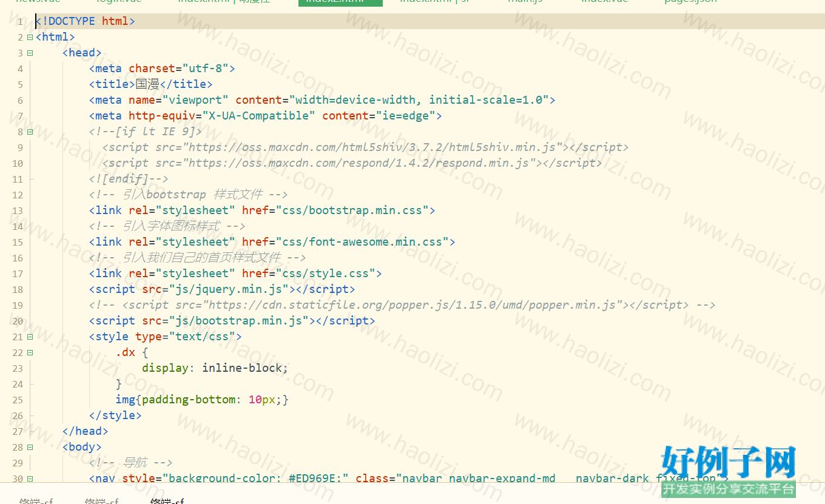Click the "text/css" type value
825x504 pixels.
click(x=202, y=337)
